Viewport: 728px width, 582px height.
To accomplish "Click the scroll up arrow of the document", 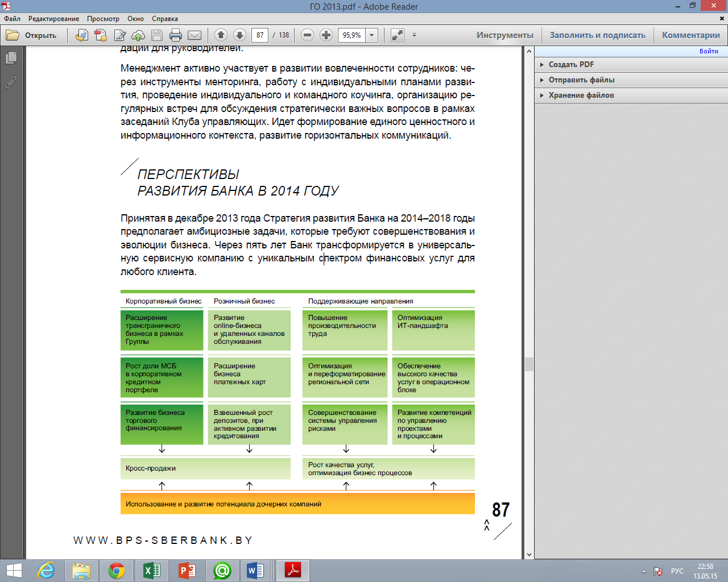I will pos(529,51).
